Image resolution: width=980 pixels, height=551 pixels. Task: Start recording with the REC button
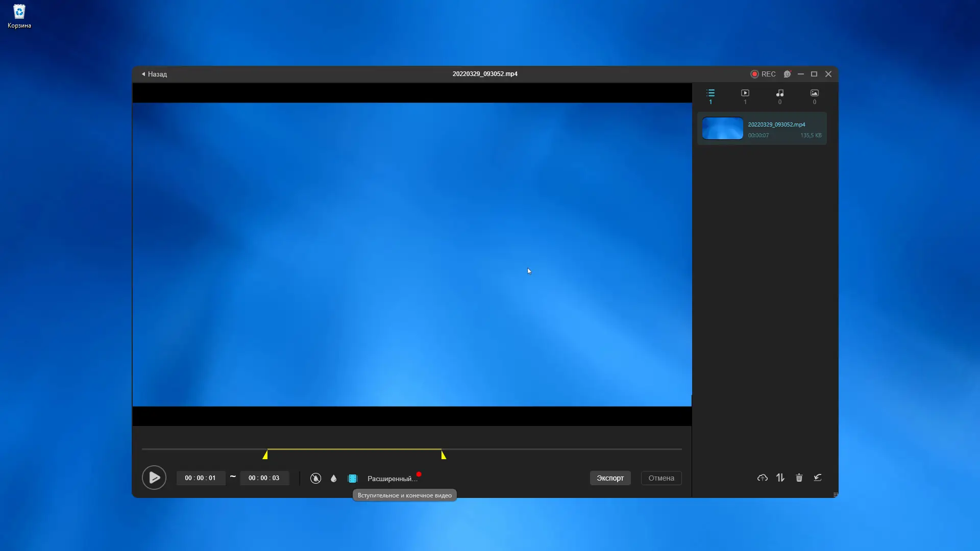pos(763,74)
